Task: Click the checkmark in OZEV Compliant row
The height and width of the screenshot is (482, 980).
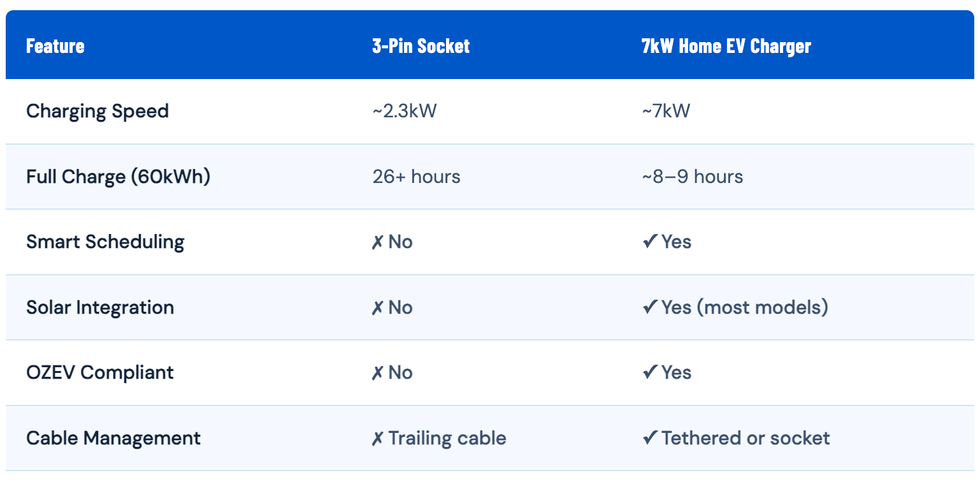Action: click(x=650, y=373)
